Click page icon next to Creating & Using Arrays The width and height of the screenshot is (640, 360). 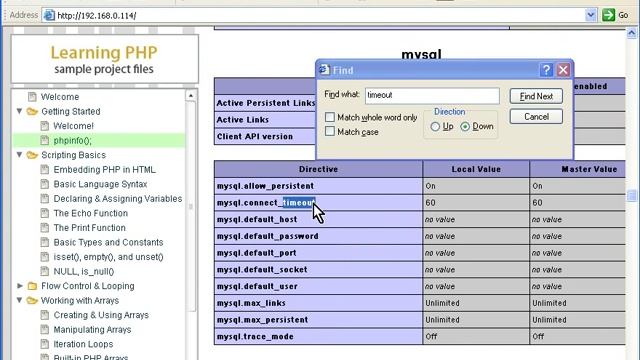point(44,315)
